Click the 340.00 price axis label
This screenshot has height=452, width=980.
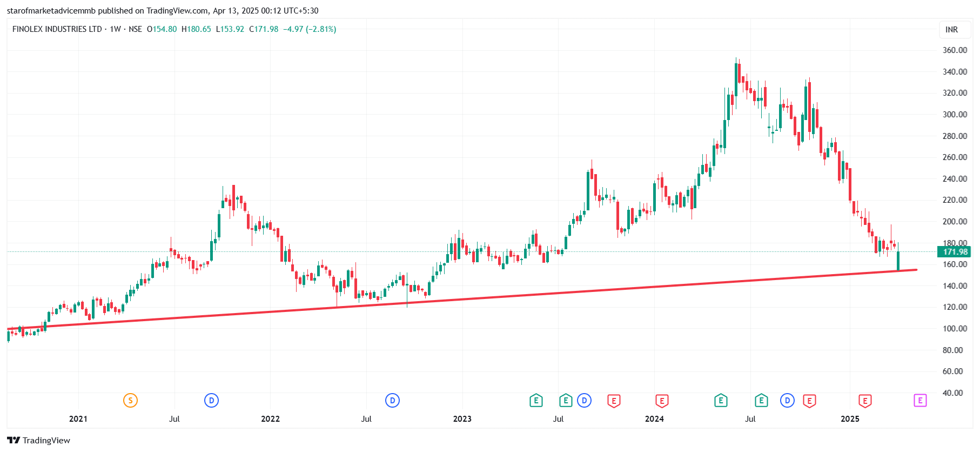(955, 72)
